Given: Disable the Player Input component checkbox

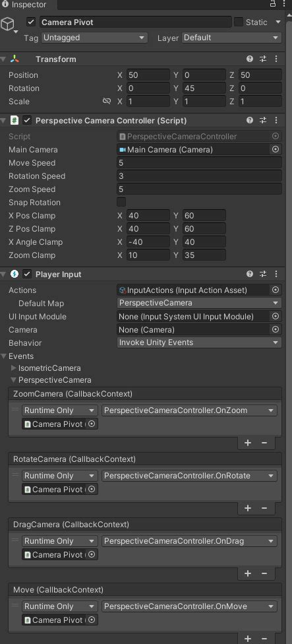Looking at the screenshot, I should [x=27, y=274].
